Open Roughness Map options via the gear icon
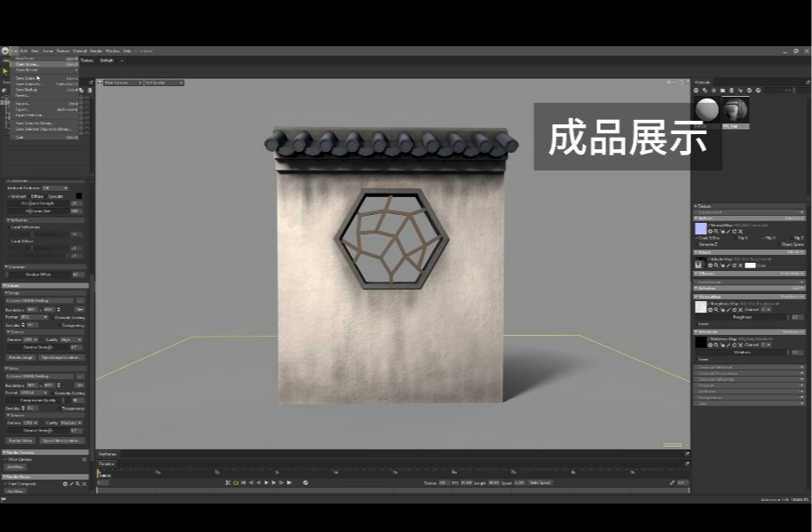Screen dimensions: 812x532 (x=710, y=310)
